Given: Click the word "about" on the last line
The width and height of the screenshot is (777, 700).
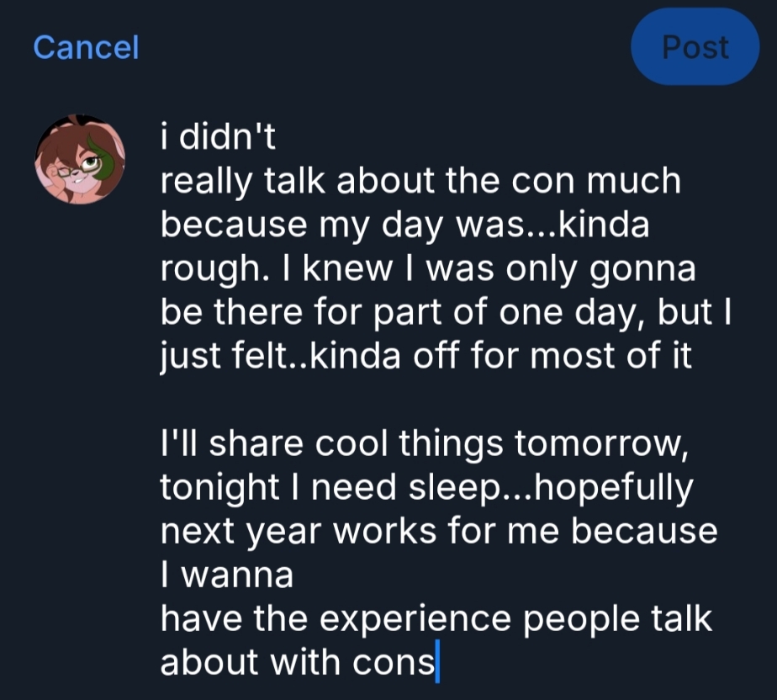Looking at the screenshot, I should point(210,663).
